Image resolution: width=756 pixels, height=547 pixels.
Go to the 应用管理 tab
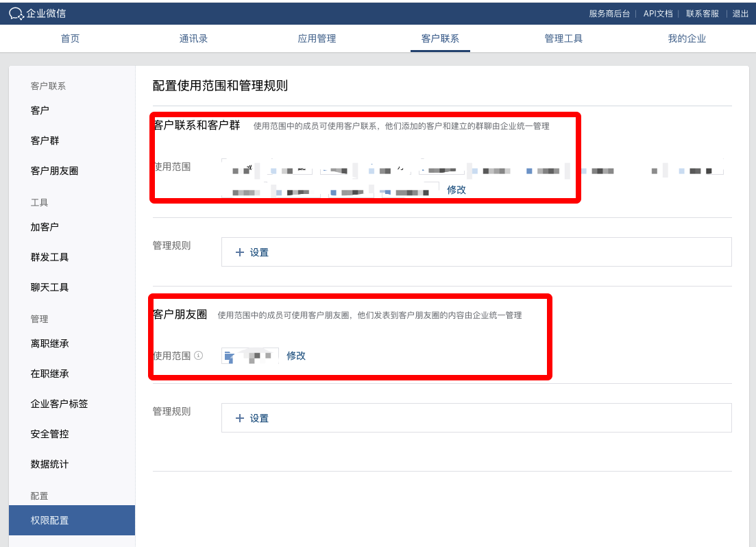click(317, 38)
